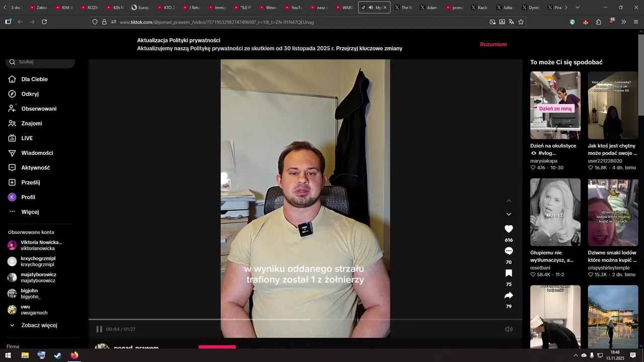Click Prześlij to upload a video
The image size is (644, 362).
tap(24, 183)
